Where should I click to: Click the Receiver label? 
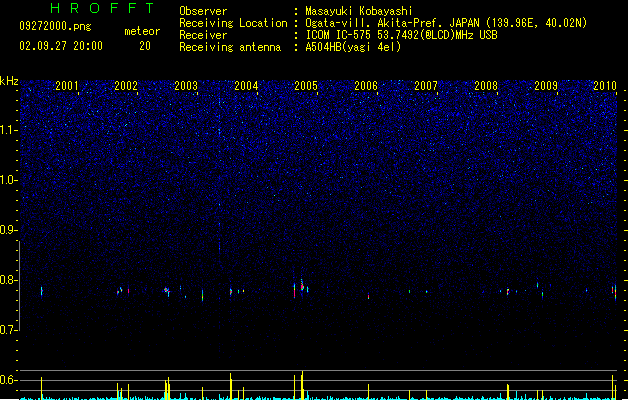tap(203, 35)
